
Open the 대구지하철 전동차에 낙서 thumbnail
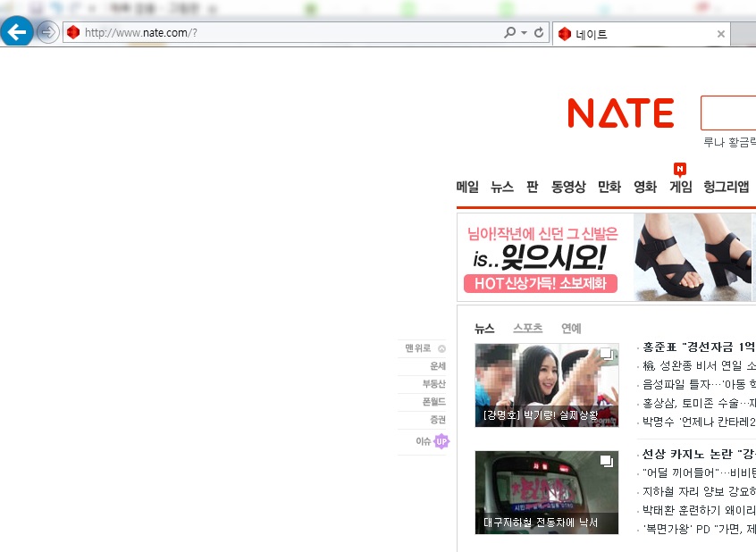click(x=547, y=492)
